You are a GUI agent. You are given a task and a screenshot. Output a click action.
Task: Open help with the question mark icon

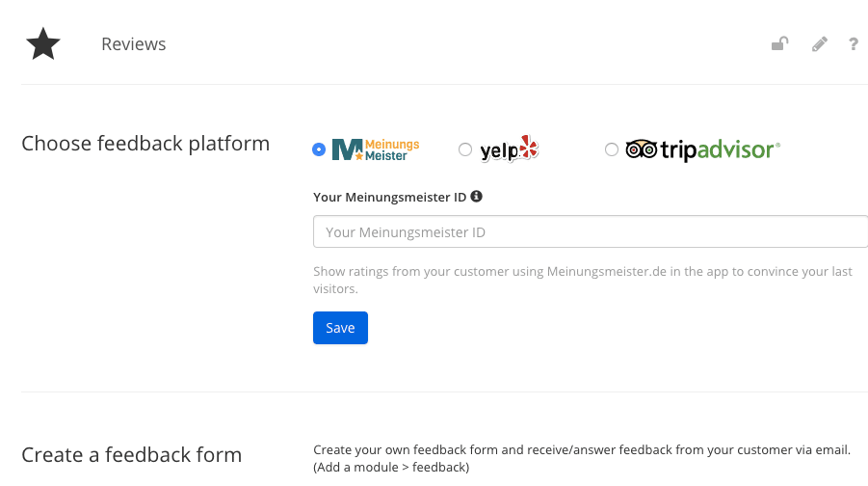tap(854, 43)
